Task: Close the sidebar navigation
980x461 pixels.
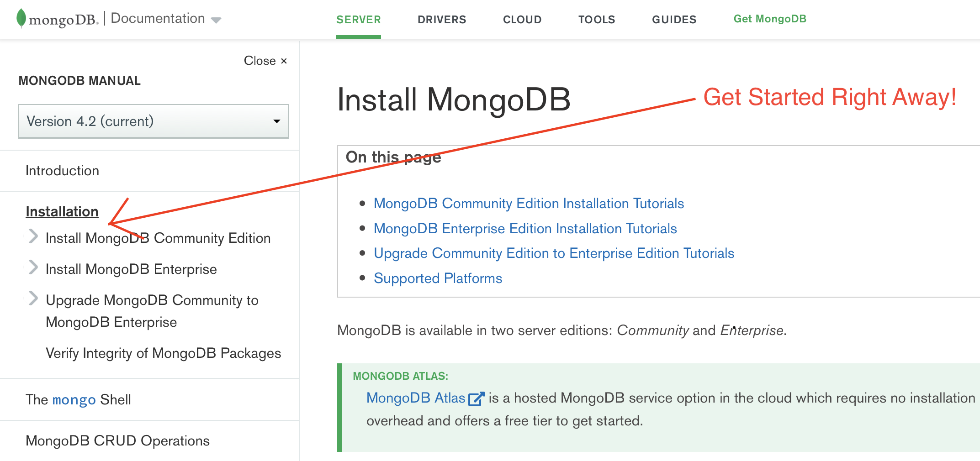Action: (265, 61)
